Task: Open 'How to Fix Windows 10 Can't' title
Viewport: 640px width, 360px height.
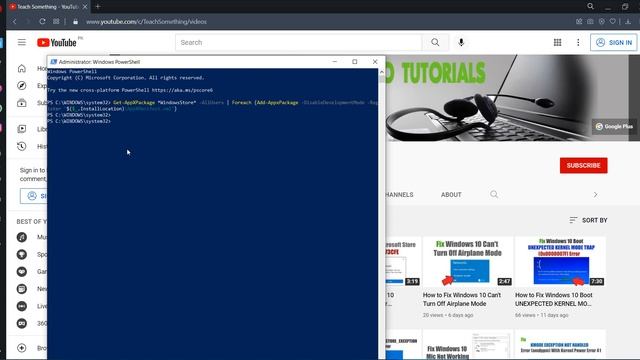Action: point(462,299)
